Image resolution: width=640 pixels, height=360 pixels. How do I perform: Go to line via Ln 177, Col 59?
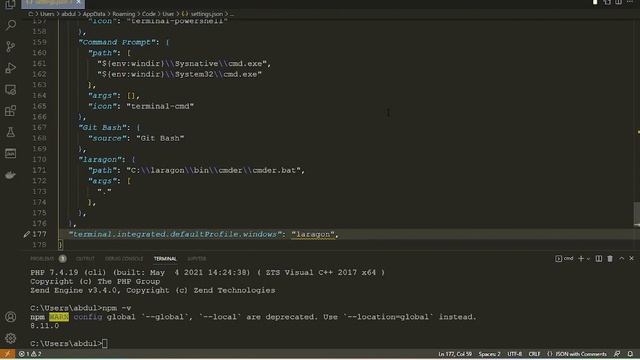[455, 354]
